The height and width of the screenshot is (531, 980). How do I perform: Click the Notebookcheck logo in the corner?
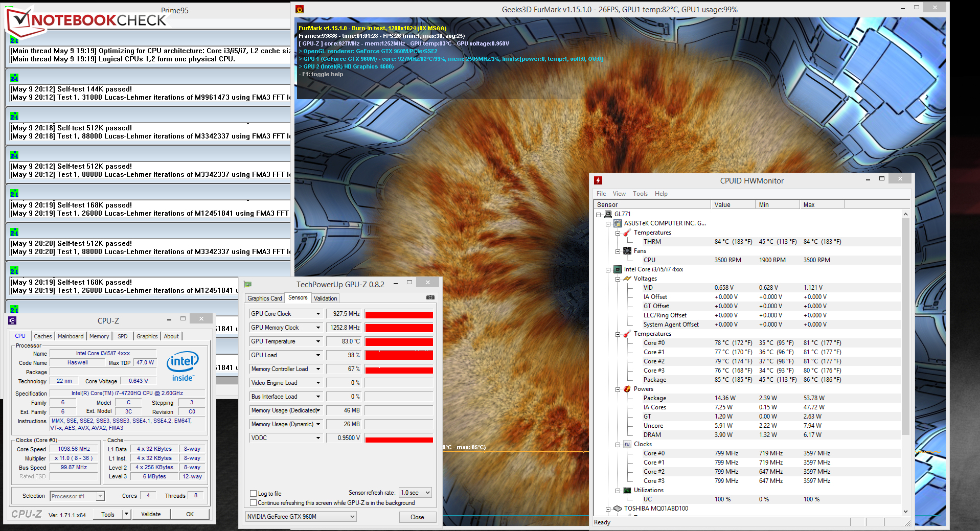(87, 21)
